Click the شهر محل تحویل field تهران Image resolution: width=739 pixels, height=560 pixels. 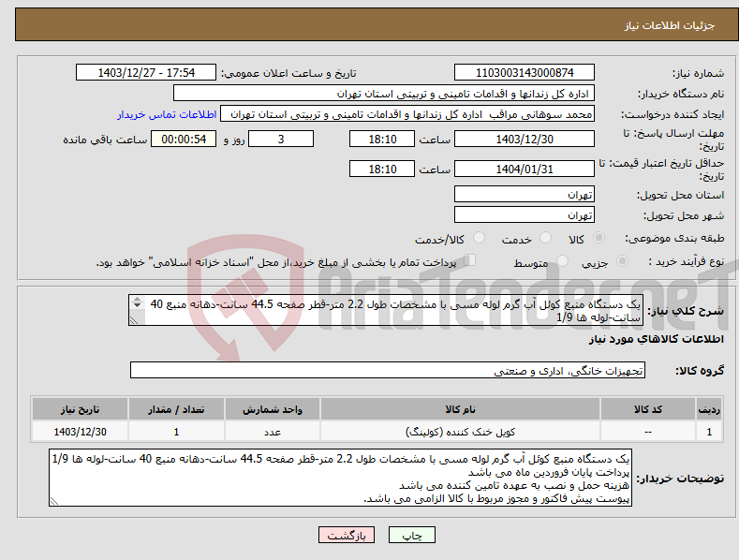pos(525,215)
